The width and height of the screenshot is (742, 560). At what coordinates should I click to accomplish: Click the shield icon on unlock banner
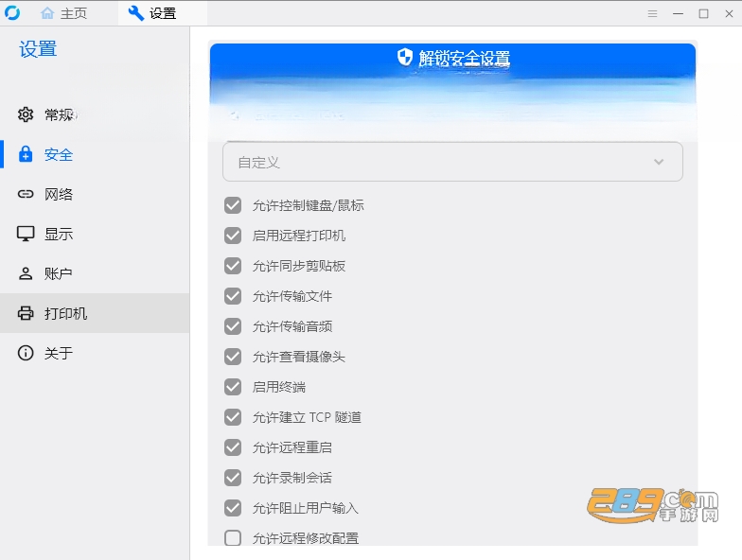click(405, 57)
